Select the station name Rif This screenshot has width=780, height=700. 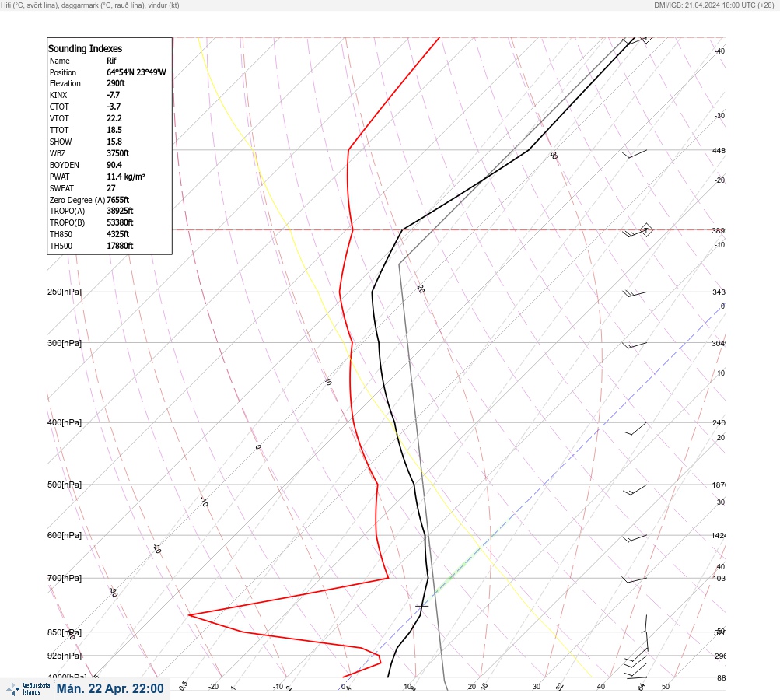pyautogui.click(x=111, y=61)
